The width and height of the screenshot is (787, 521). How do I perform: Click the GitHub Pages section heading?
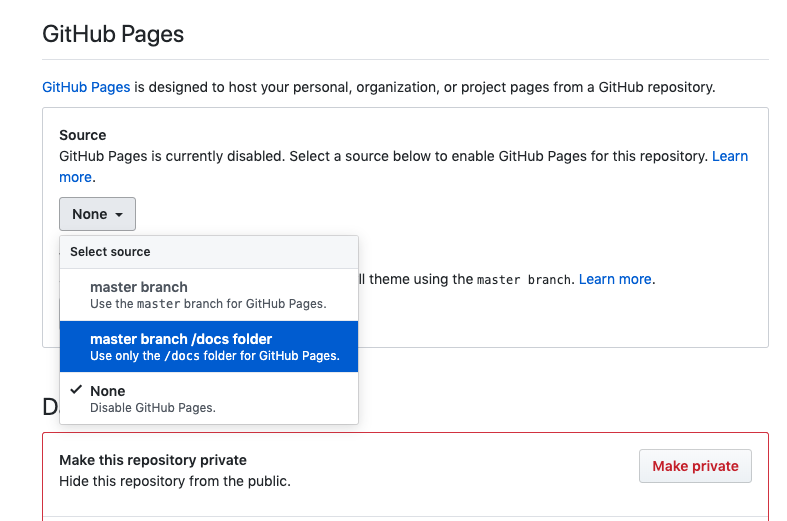tap(113, 34)
